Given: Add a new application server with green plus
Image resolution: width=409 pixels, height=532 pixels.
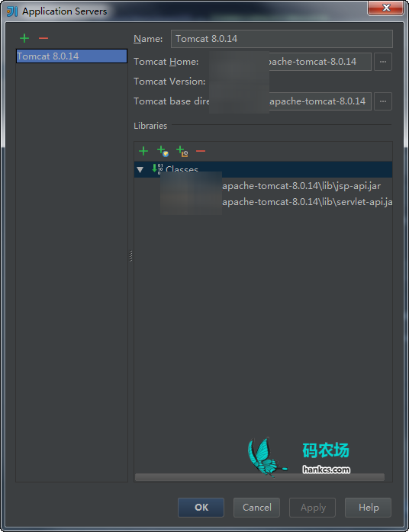Looking at the screenshot, I should click(24, 38).
